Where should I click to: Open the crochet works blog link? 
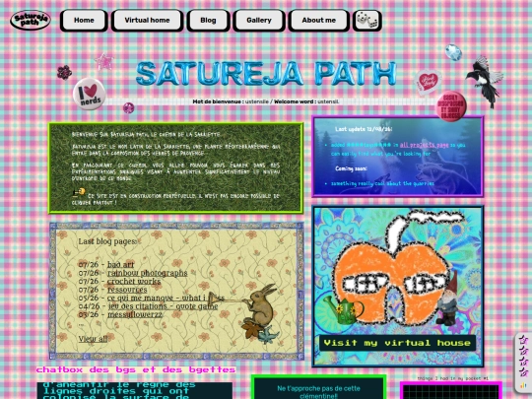point(134,281)
